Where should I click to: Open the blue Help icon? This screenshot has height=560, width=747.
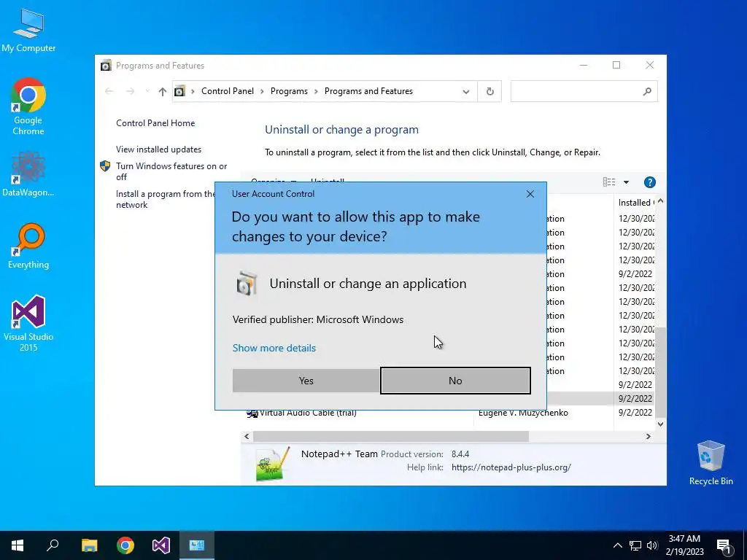point(649,182)
